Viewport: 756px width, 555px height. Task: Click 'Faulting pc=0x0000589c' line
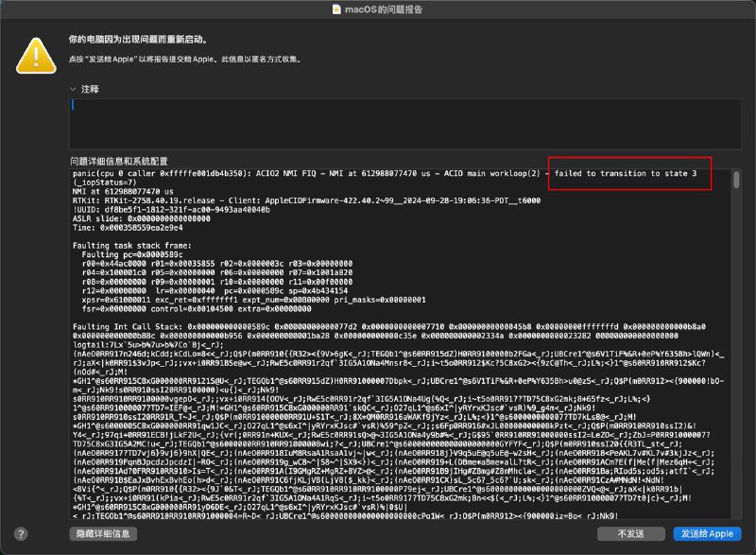pyautogui.click(x=132, y=254)
